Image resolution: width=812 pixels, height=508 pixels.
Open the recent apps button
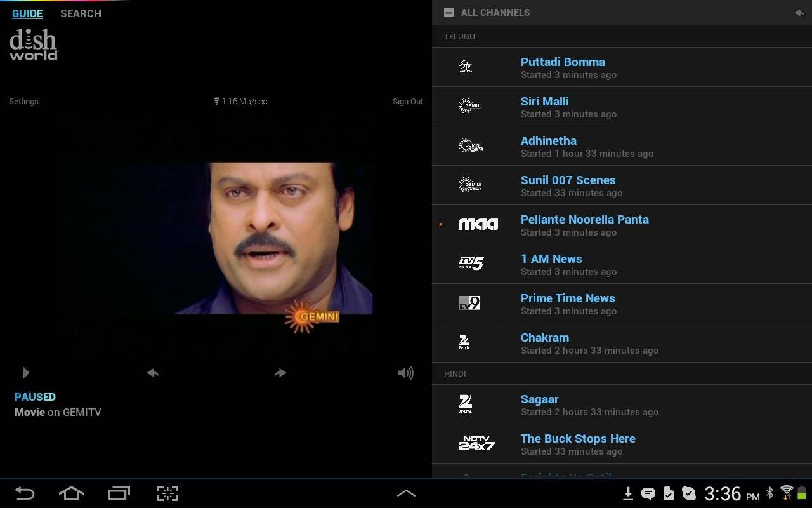coord(119,493)
